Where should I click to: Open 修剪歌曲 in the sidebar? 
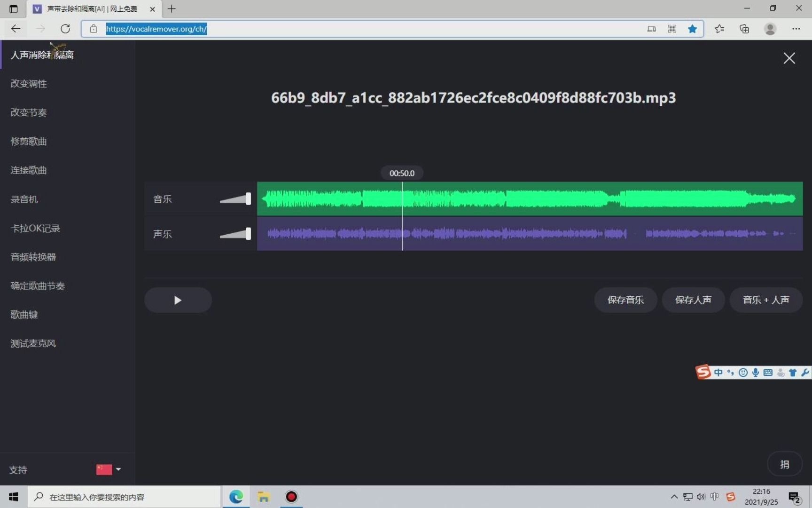pyautogui.click(x=29, y=142)
